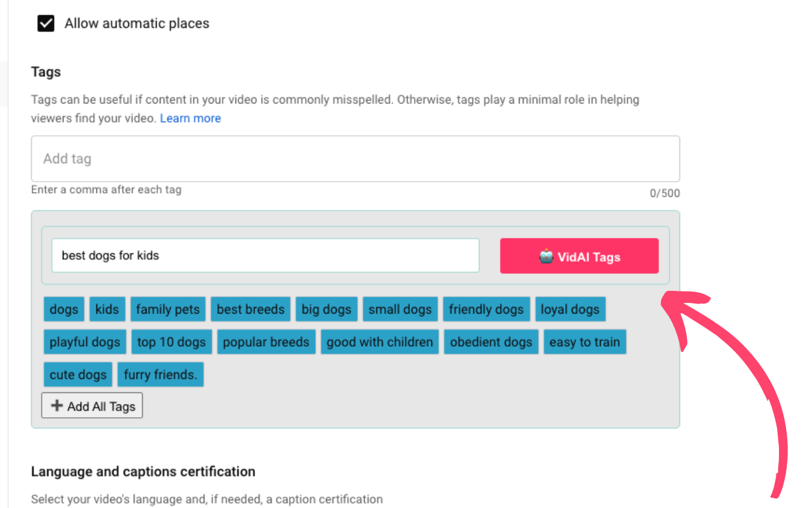Pick the 'big dogs' tag chip

(326, 309)
